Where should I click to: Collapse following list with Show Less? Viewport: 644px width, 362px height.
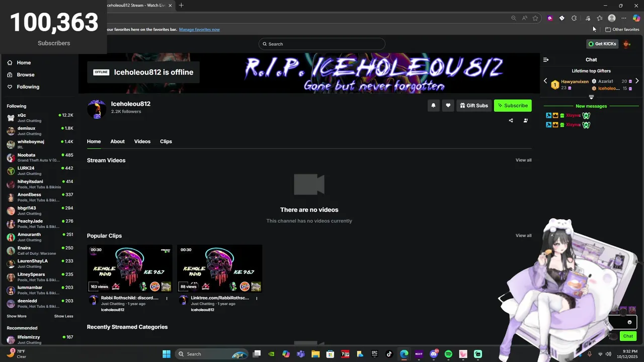coord(63,316)
